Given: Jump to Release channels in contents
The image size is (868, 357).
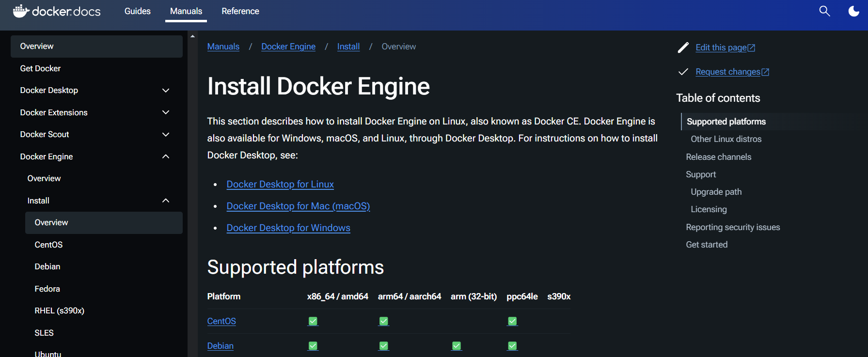Looking at the screenshot, I should 718,157.
